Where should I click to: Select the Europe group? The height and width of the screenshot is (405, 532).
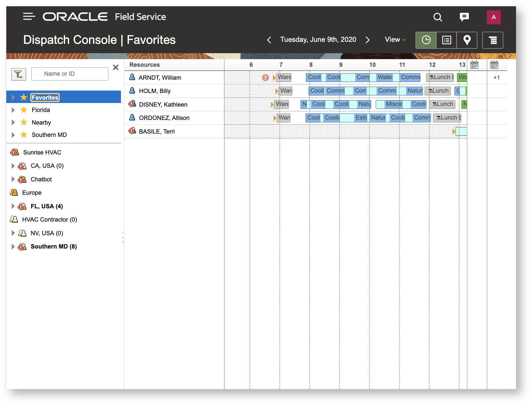coord(32,193)
